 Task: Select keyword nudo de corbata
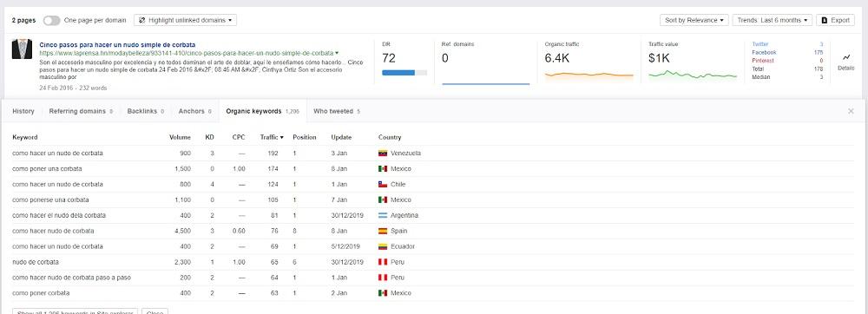tap(36, 262)
